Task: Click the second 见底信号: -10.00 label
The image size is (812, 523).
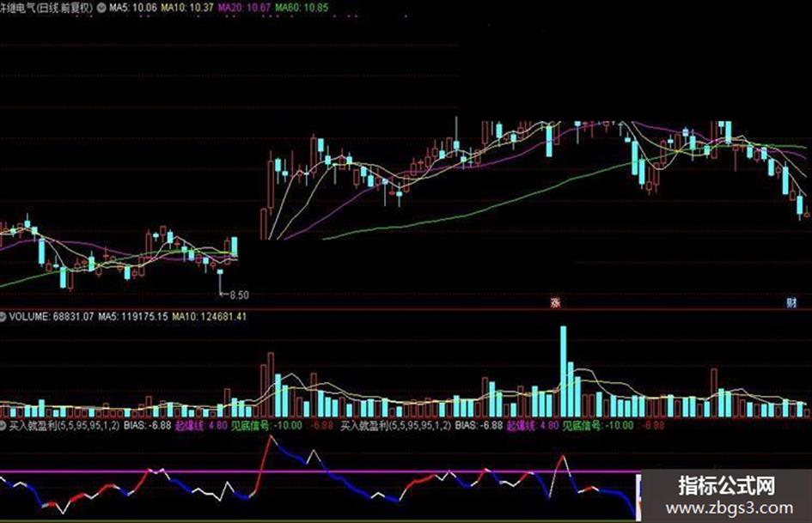Action: tap(597, 425)
